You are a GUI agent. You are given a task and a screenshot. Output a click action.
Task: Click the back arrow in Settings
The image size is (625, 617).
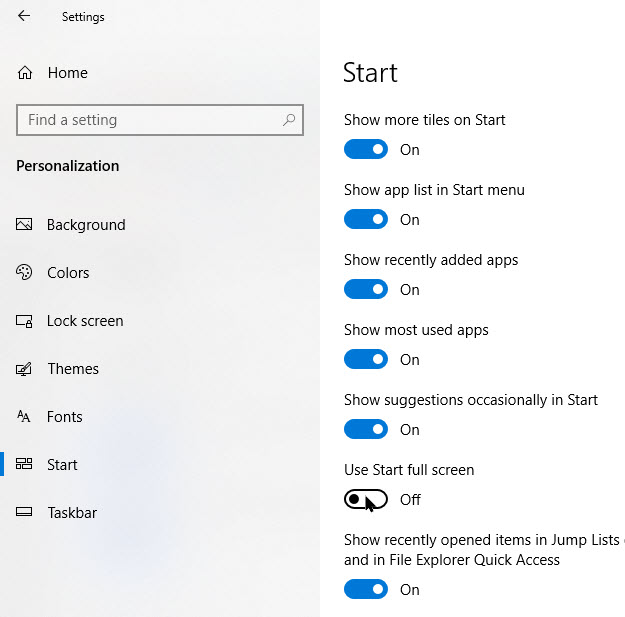tap(24, 16)
